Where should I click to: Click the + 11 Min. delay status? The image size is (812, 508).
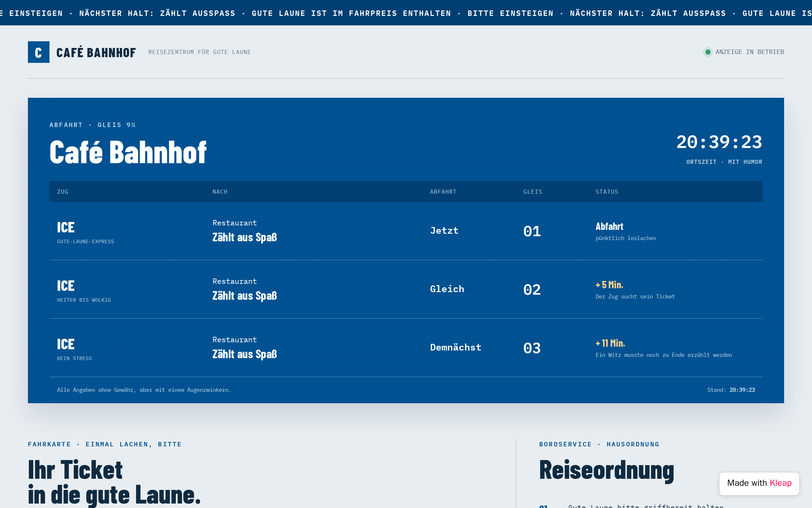coord(610,343)
